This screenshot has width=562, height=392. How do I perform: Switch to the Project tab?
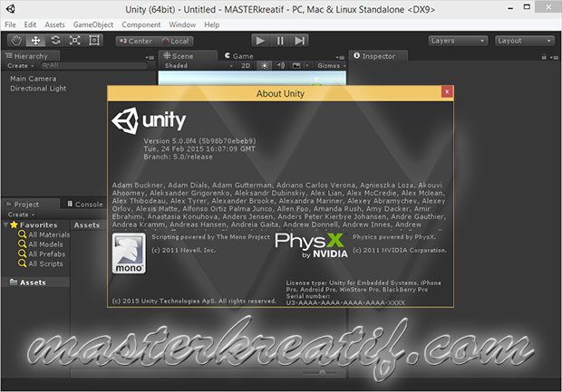pos(31,204)
